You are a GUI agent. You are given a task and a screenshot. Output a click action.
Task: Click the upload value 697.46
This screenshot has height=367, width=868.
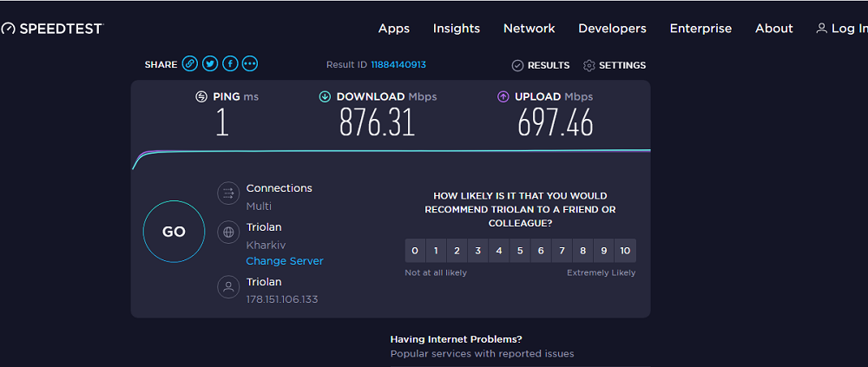pos(556,121)
